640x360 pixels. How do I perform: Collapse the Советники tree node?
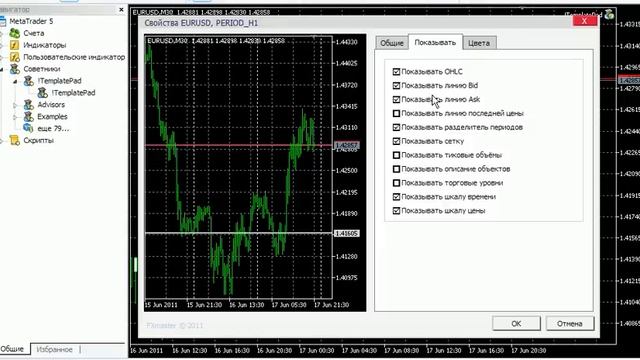click(1, 69)
